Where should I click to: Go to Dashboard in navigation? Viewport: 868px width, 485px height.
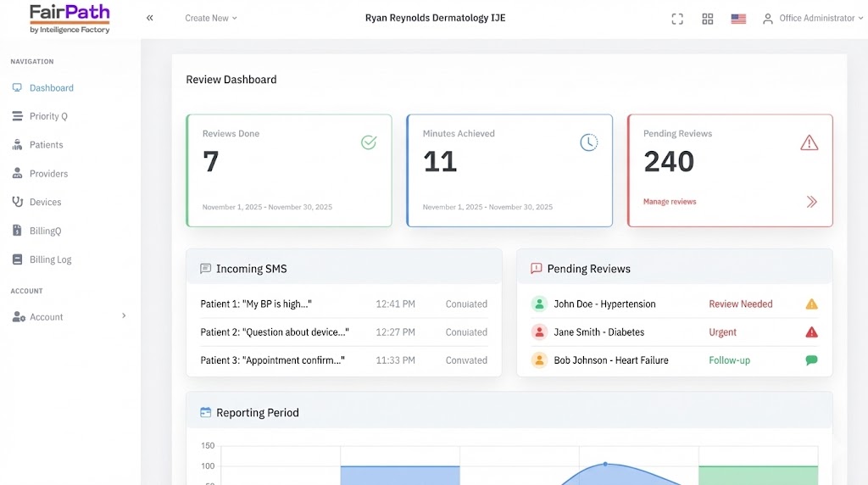(52, 87)
